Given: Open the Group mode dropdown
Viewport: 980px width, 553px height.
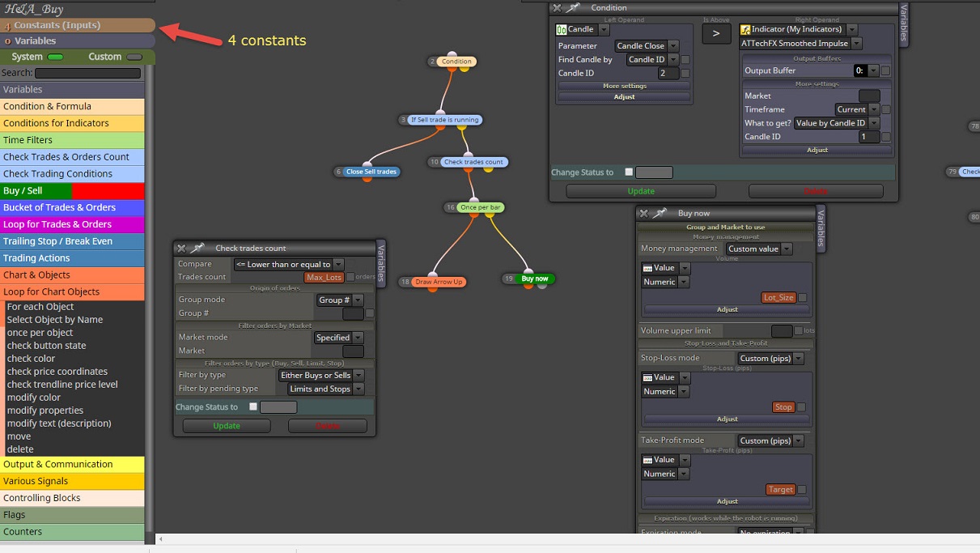Looking at the screenshot, I should pyautogui.click(x=339, y=300).
